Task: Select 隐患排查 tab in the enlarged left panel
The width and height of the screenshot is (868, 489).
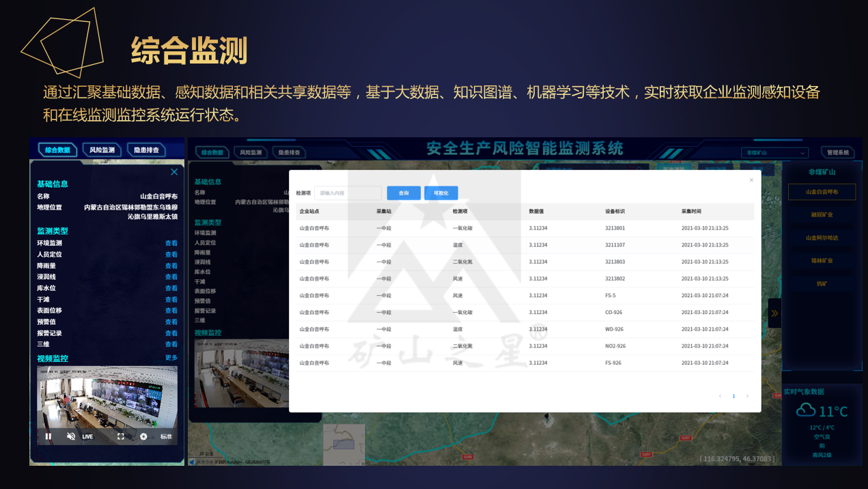Action: (146, 150)
